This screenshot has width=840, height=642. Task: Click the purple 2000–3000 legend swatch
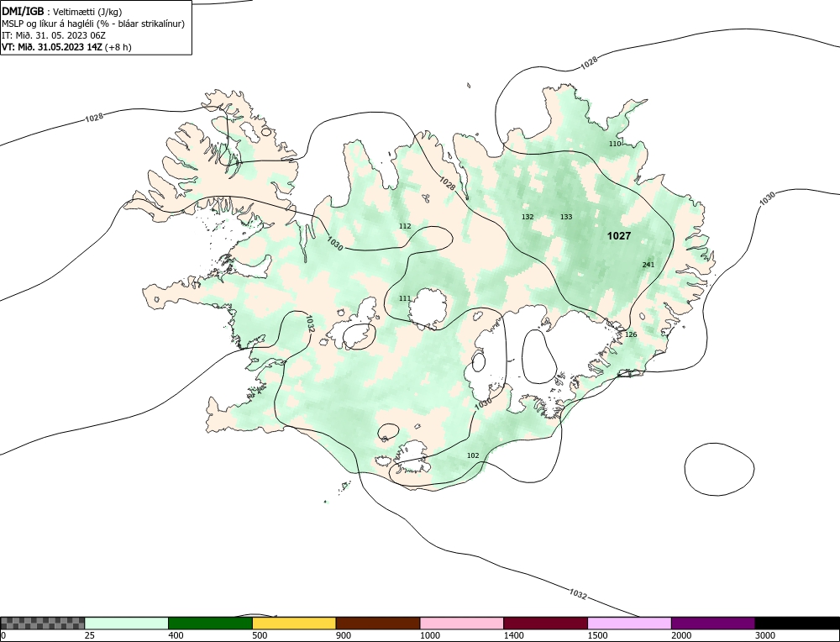tap(713, 624)
